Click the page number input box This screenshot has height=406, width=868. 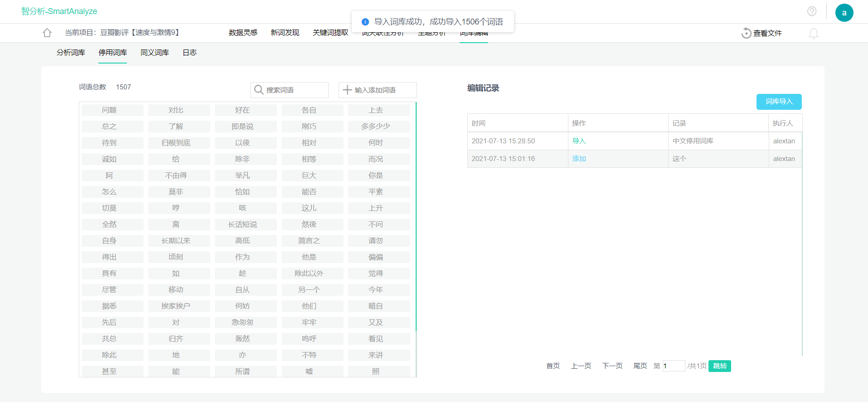pyautogui.click(x=674, y=366)
